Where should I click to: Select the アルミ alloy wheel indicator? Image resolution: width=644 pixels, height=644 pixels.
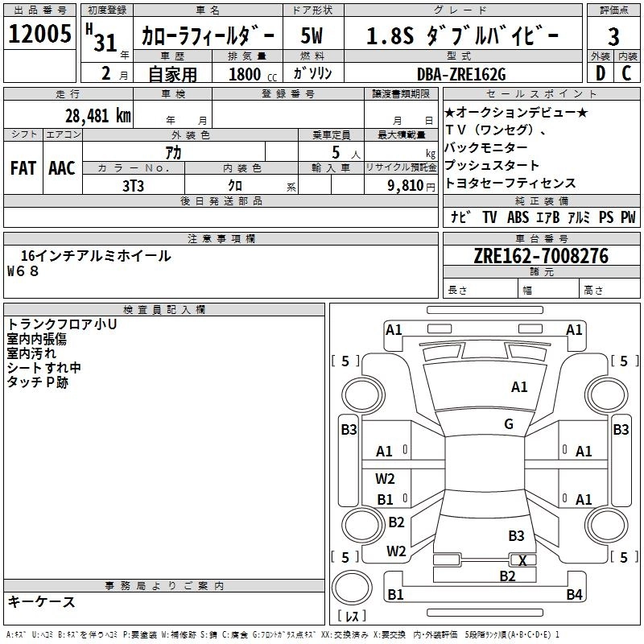[578, 217]
